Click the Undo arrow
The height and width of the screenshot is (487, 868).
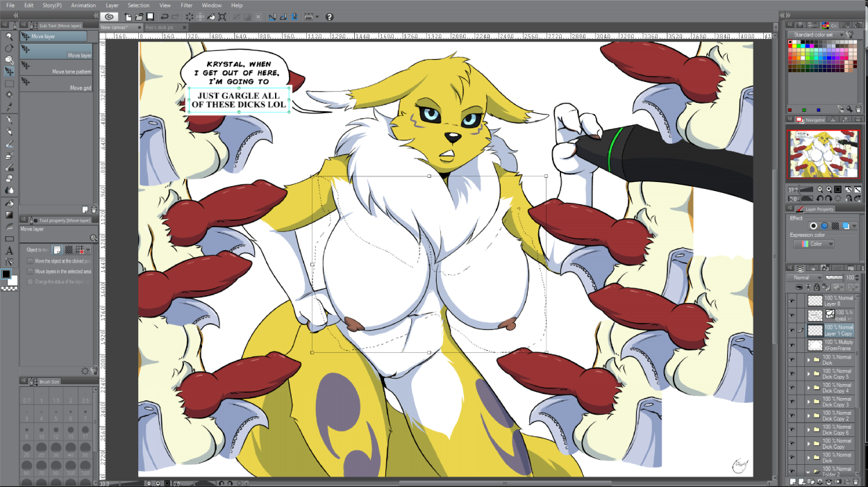pos(164,16)
